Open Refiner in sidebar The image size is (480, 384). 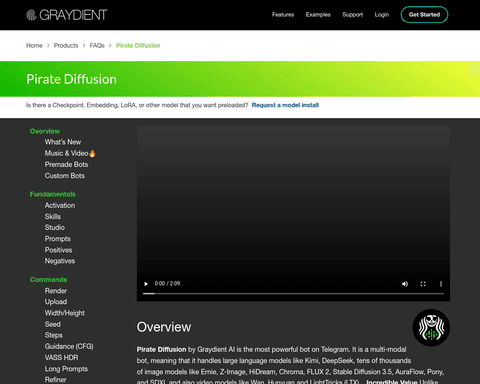pos(55,380)
